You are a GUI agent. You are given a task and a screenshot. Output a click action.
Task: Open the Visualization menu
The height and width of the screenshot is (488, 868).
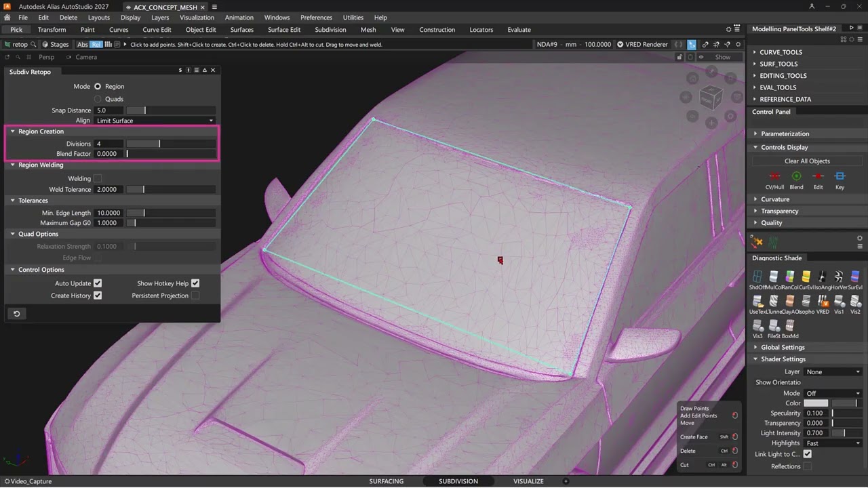point(197,18)
